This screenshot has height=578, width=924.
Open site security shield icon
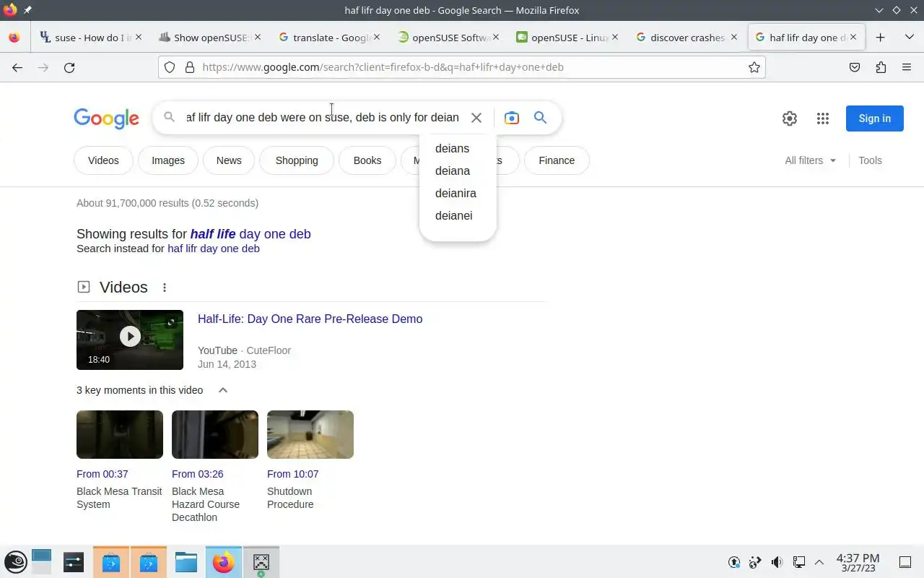[x=170, y=67]
